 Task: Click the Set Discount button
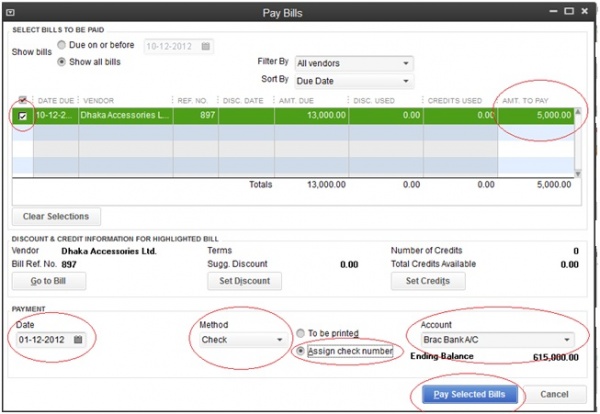tap(245, 281)
